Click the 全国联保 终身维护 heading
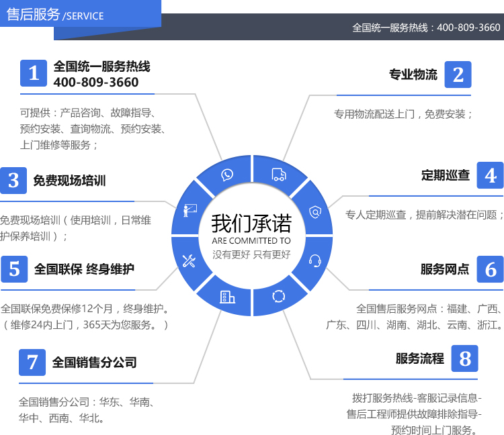Viewport: 504px width, 435px height. (84, 269)
